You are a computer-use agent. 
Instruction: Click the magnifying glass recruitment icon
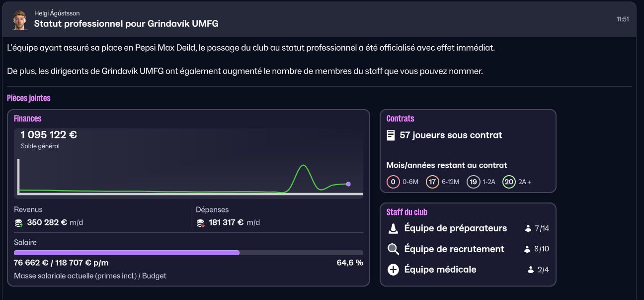393,249
